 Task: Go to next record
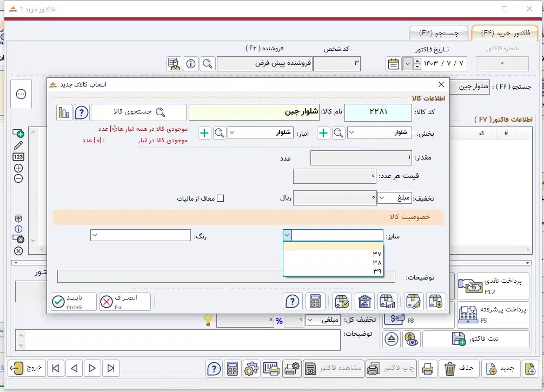(92, 368)
